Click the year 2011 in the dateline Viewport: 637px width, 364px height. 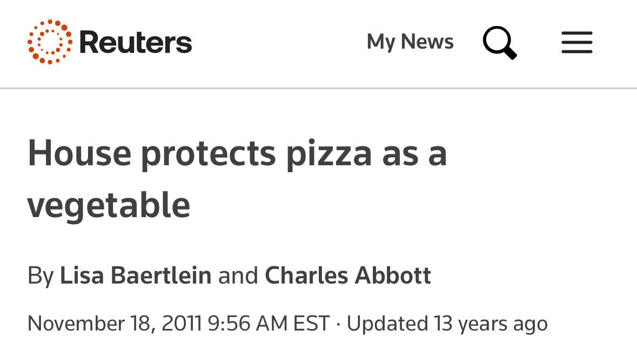click(182, 323)
